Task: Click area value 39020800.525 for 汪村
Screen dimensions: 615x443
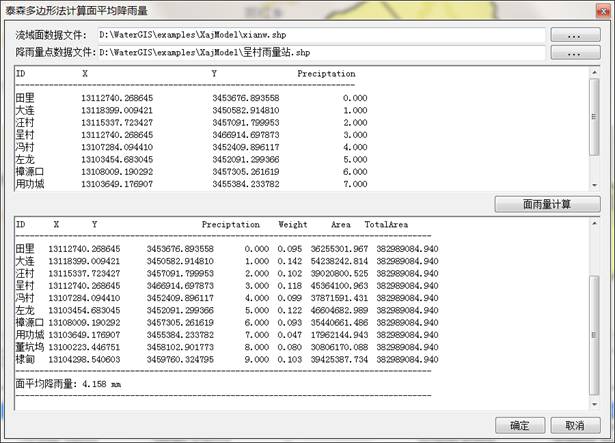Action: pos(339,273)
